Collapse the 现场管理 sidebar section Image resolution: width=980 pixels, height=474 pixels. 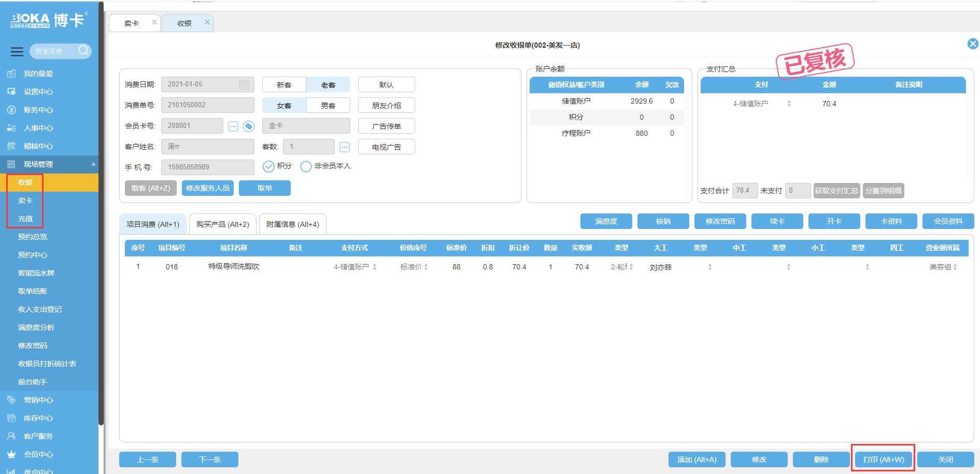click(93, 164)
